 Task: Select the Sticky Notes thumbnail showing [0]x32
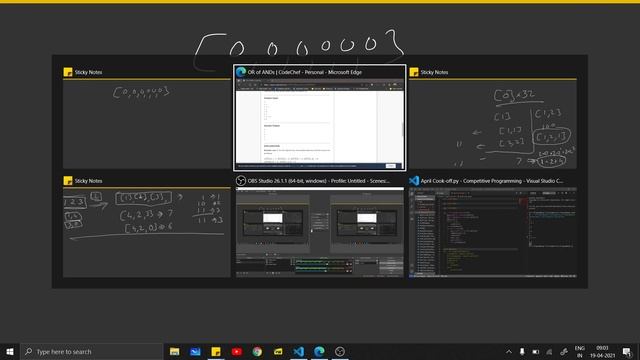(493, 118)
